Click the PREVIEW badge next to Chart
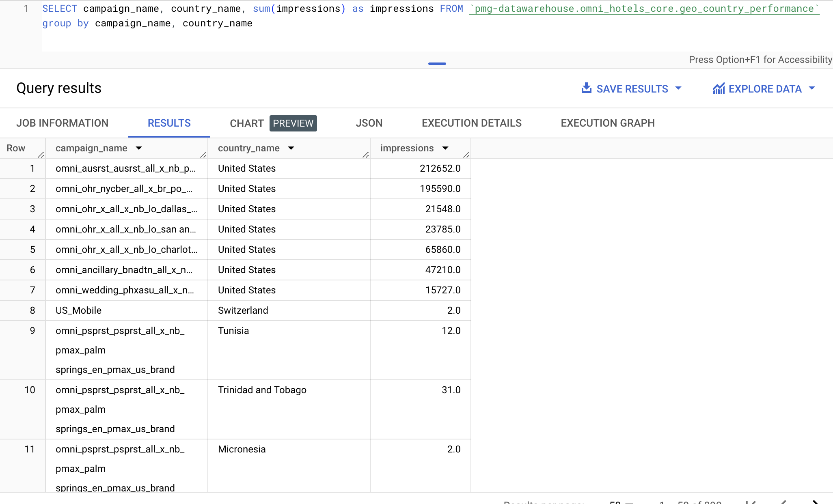Viewport: 833px width, 504px height. click(x=293, y=123)
